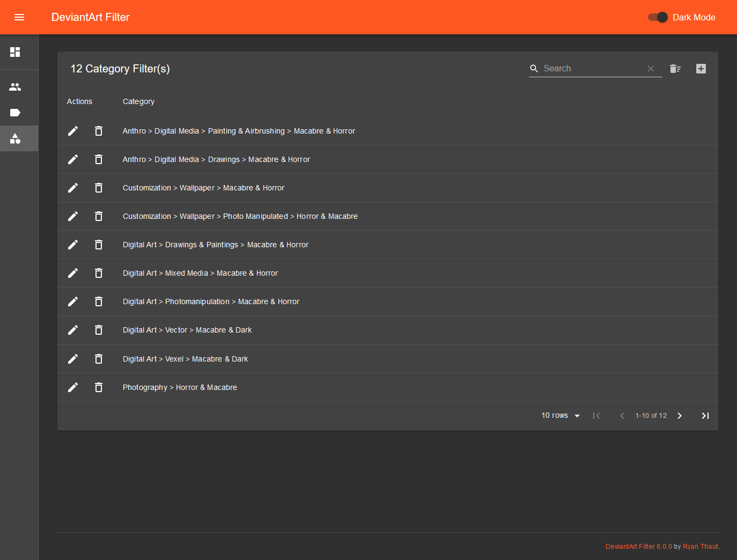Click the add category filter icon
The image size is (737, 560).
click(x=701, y=69)
